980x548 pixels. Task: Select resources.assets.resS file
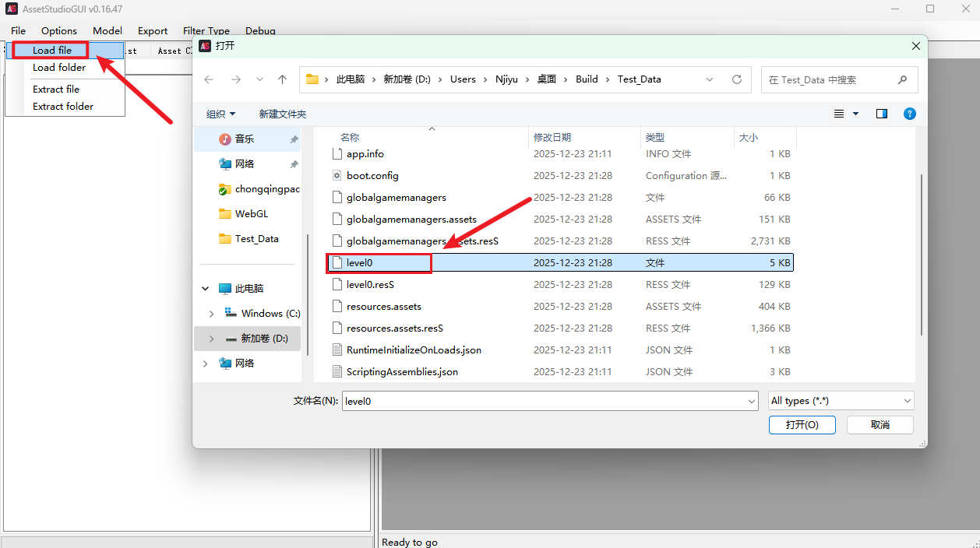point(395,328)
